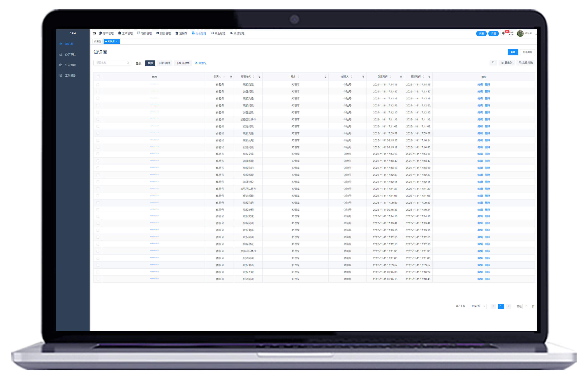Select 办公审批 in left sidebar
The image size is (588, 373).
pyautogui.click(x=70, y=54)
